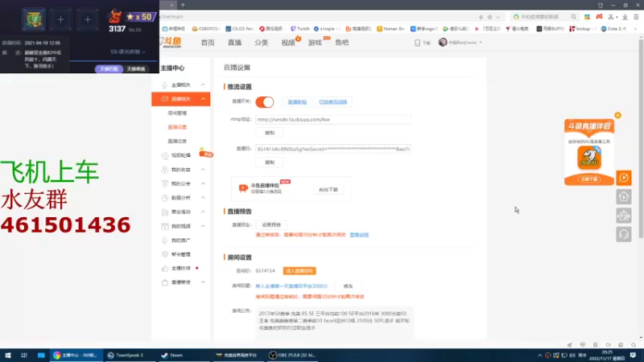644x362 pixels.
Task: Open 360 browser window from taskbar
Action: coord(76,355)
